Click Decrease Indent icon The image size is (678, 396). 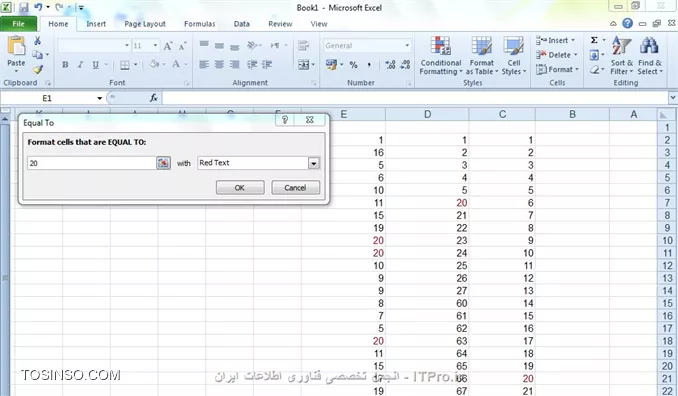tap(252, 65)
